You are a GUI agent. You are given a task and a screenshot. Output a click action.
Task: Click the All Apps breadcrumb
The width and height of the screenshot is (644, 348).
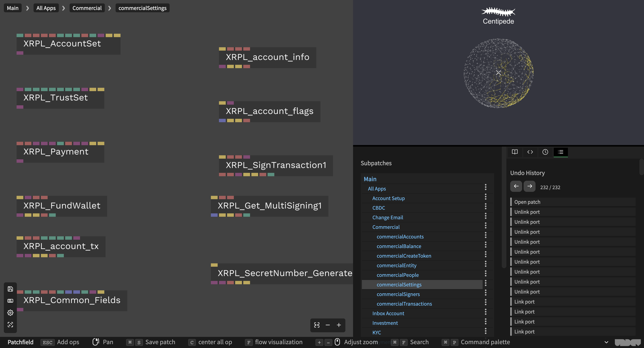tap(46, 8)
